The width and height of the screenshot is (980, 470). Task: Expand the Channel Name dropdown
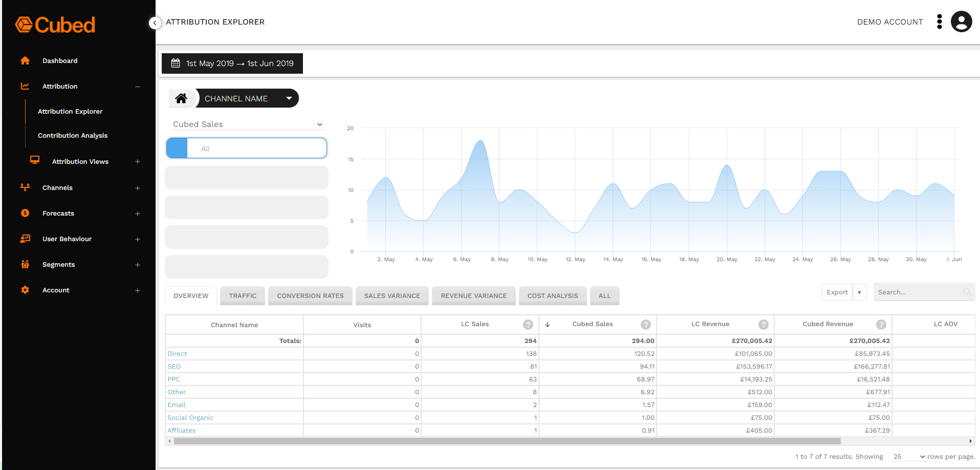point(289,98)
